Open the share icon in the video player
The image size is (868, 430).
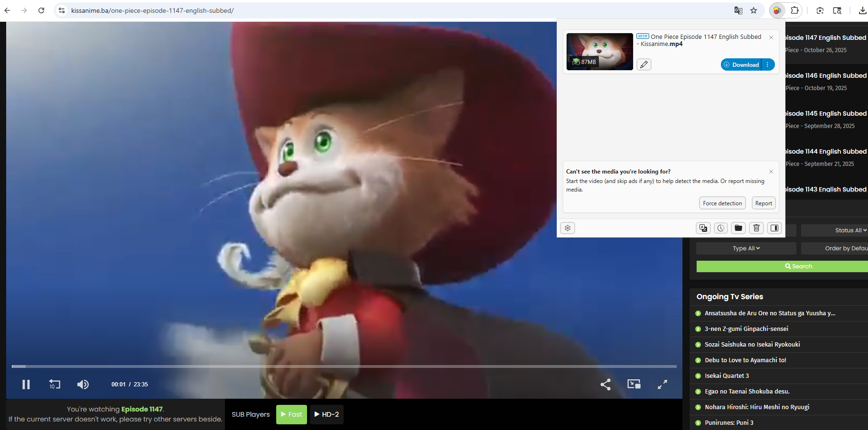click(x=606, y=384)
